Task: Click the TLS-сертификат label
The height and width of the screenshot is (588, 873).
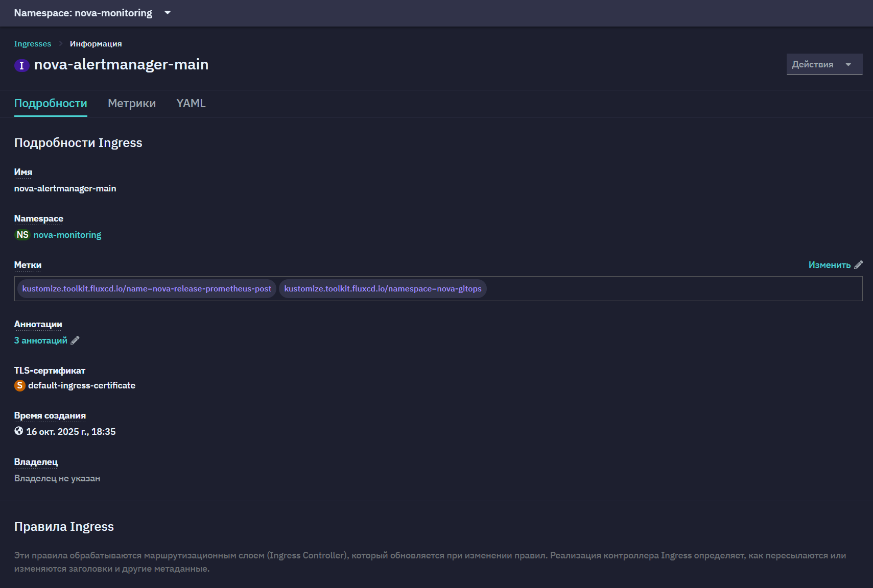Action: point(50,371)
